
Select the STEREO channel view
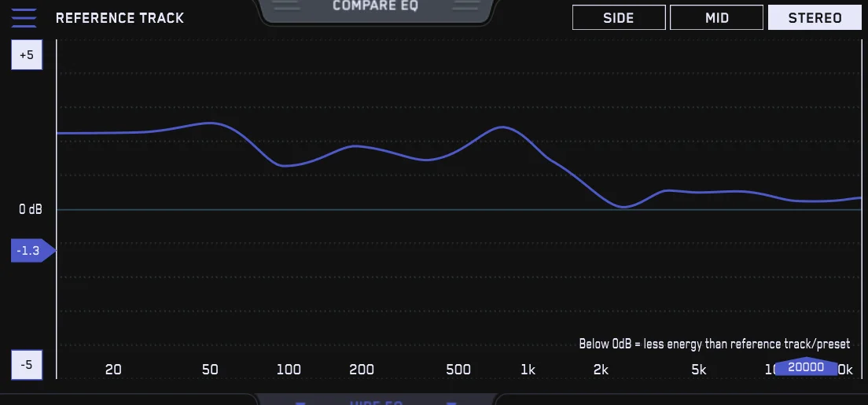click(x=815, y=18)
